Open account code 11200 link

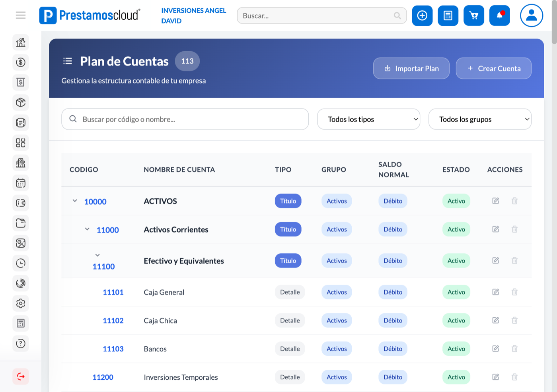[103, 377]
